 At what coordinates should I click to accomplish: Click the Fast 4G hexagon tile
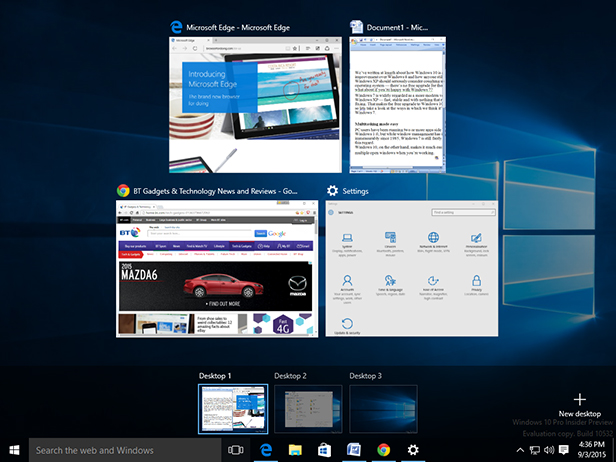283,324
